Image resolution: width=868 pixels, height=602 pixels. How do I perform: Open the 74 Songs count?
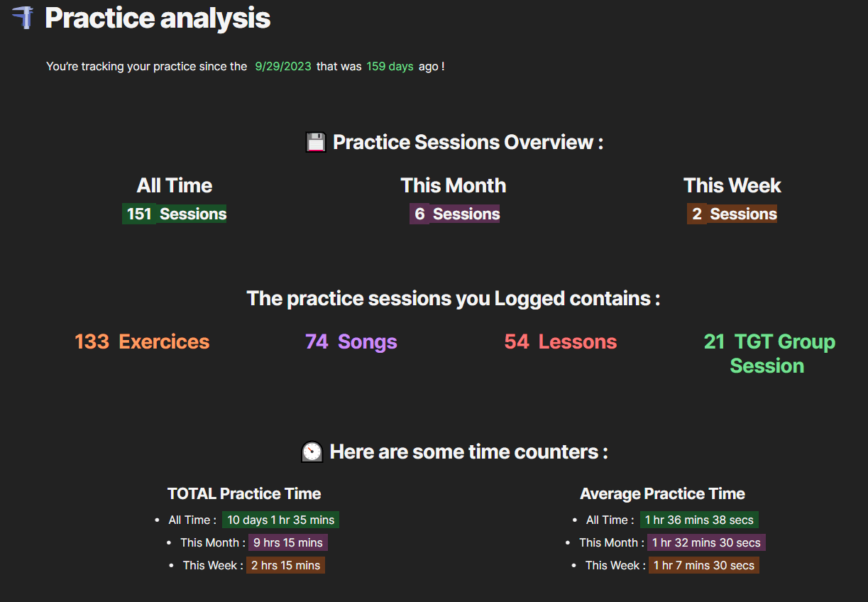(x=351, y=342)
